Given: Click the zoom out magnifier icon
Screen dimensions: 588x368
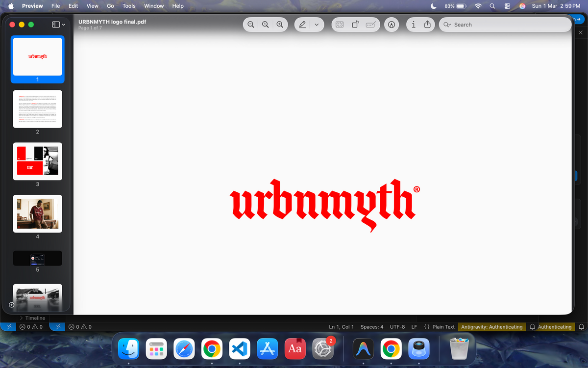Looking at the screenshot, I should pyautogui.click(x=251, y=25).
